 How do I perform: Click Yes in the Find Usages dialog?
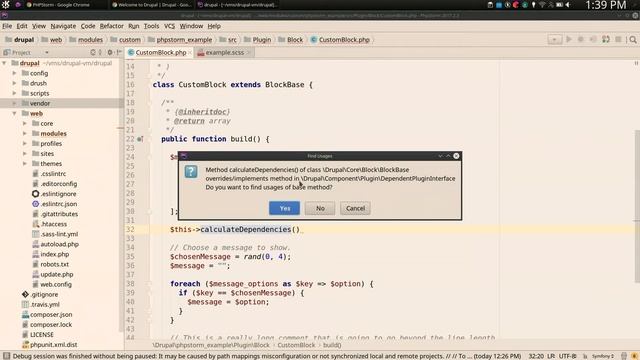click(284, 208)
